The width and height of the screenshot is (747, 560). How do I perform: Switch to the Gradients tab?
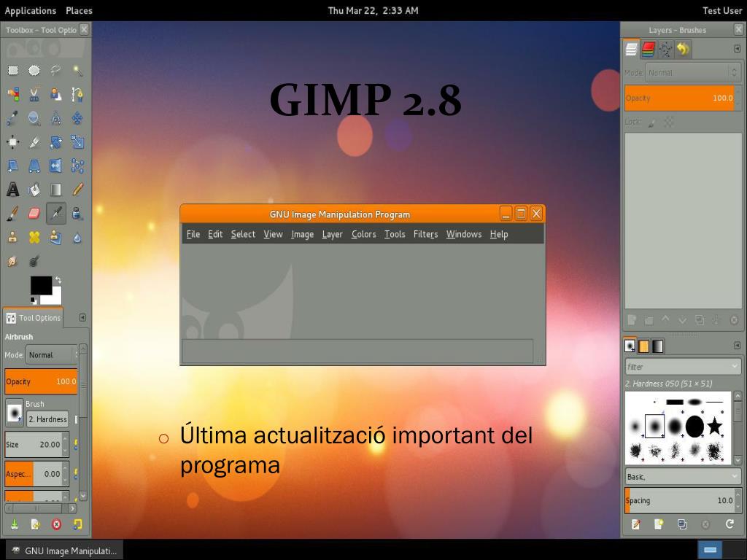coord(657,346)
